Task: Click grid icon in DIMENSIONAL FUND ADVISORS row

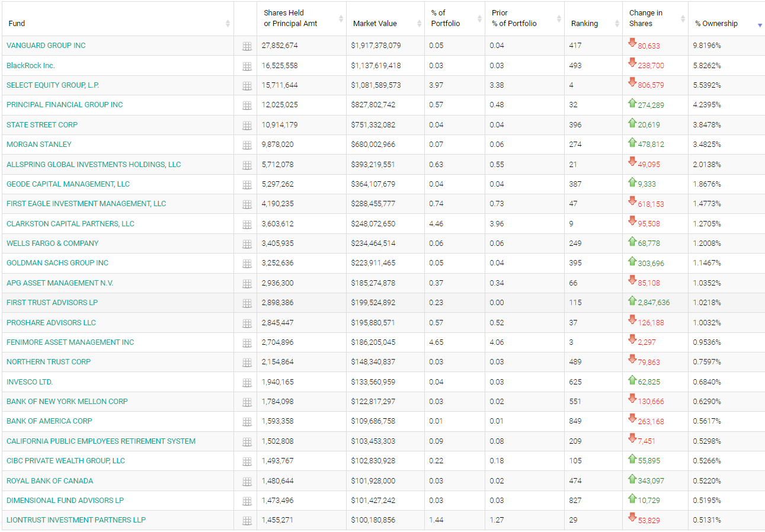Action: 247,501
